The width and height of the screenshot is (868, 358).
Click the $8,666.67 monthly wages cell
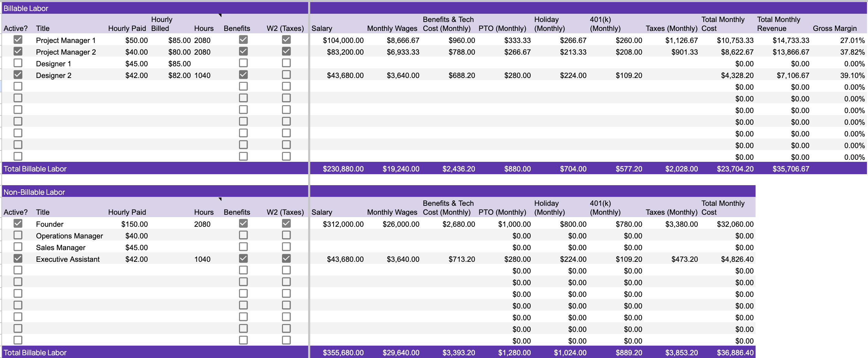pos(403,40)
